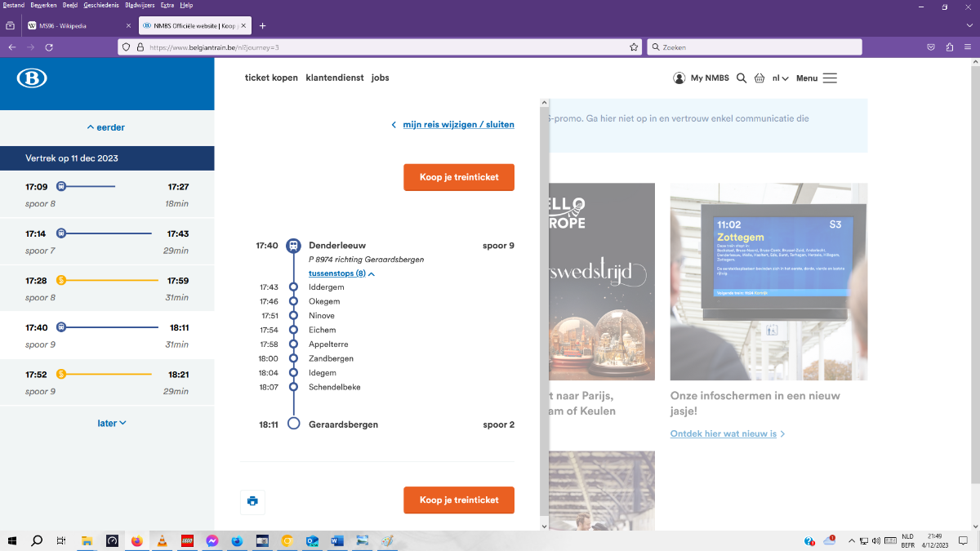Screen dimensions: 980x551
Task: Show later departures
Action: click(112, 423)
